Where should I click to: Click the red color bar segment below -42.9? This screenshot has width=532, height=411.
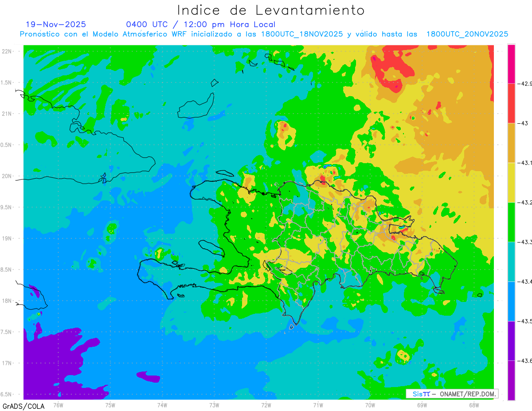point(511,103)
